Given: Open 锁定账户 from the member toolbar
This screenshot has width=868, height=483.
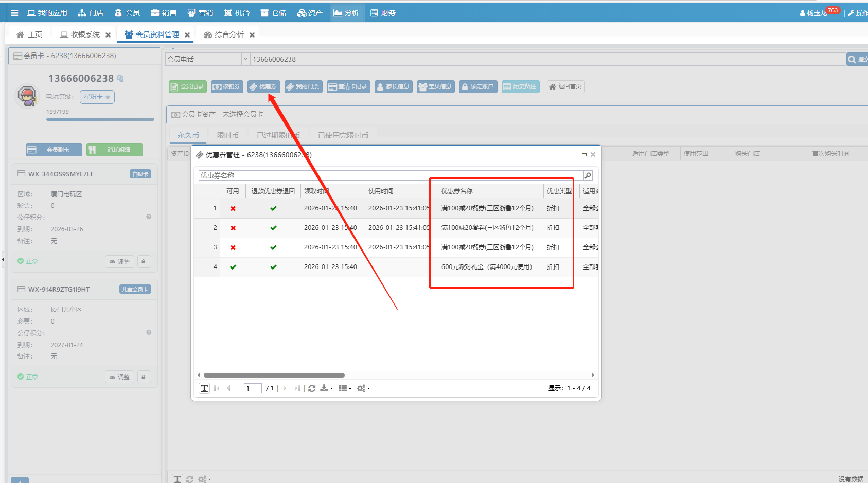Looking at the screenshot, I should (x=478, y=86).
